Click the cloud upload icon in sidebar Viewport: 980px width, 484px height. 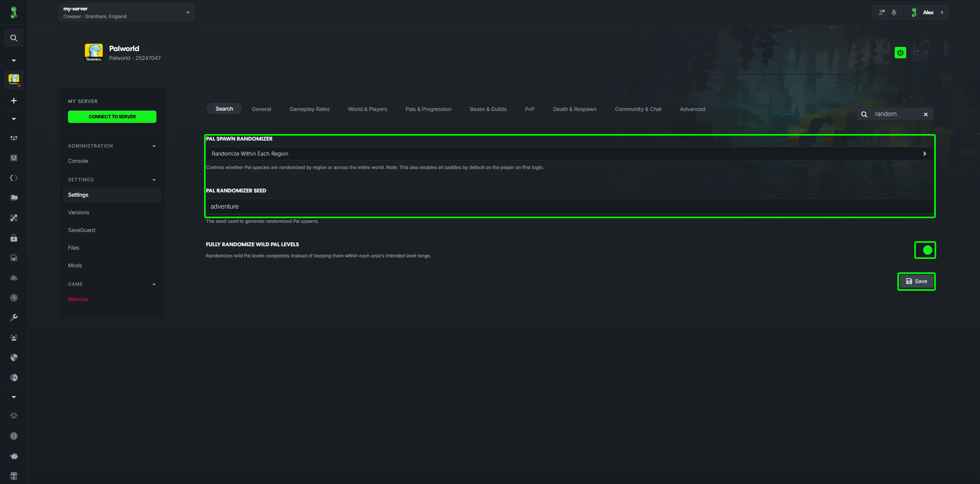coord(14,278)
